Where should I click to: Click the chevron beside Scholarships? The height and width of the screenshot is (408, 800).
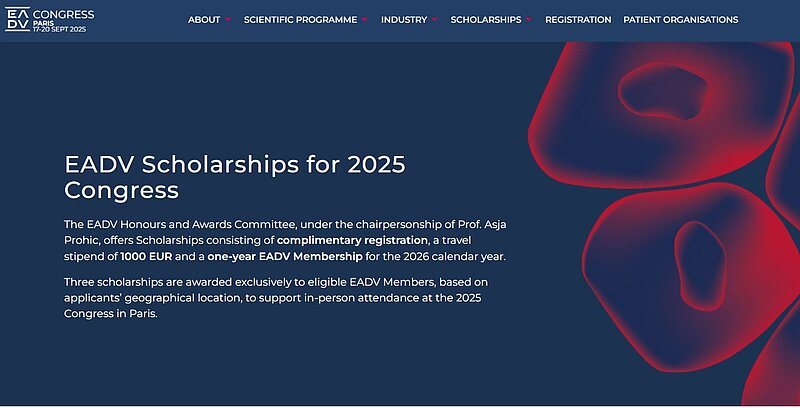coord(529,20)
